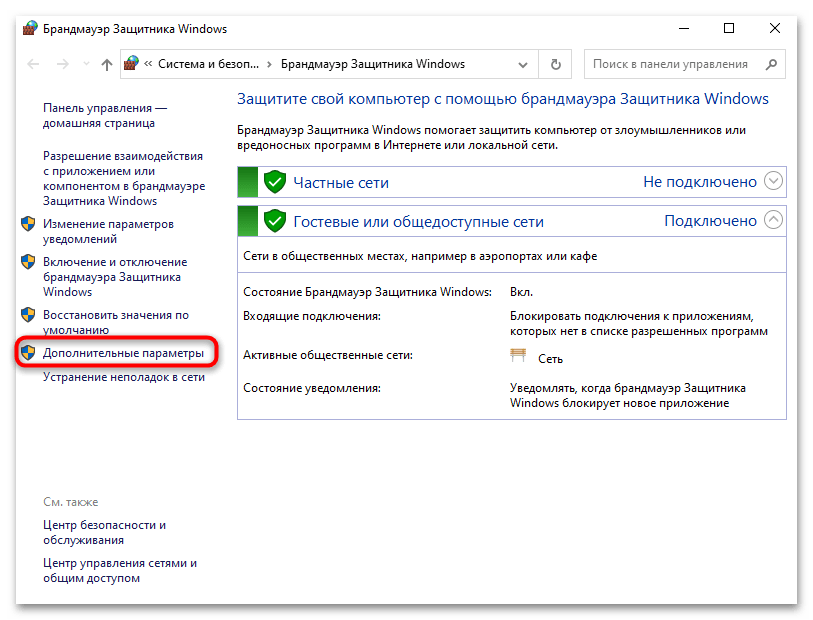Image resolution: width=813 pixels, height=620 pixels.
Task: Click inside the Control Panel search field
Action: coord(670,64)
